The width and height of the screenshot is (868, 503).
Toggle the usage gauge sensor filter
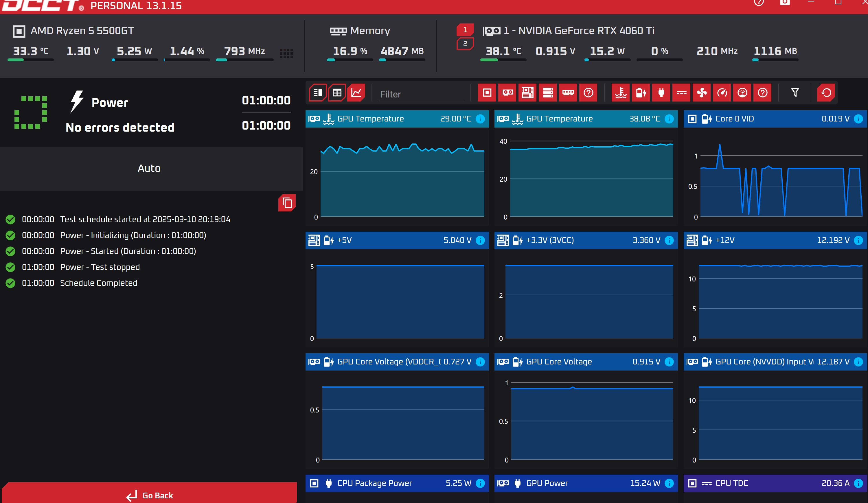[742, 93]
